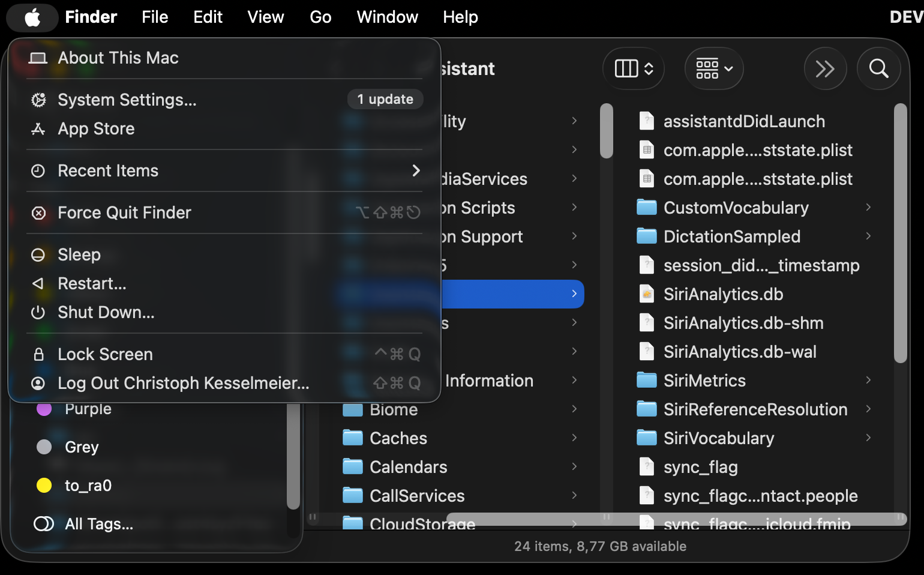Image resolution: width=924 pixels, height=575 pixels.
Task: Click the horizontal scrollbar below the columns
Action: [x=676, y=519]
